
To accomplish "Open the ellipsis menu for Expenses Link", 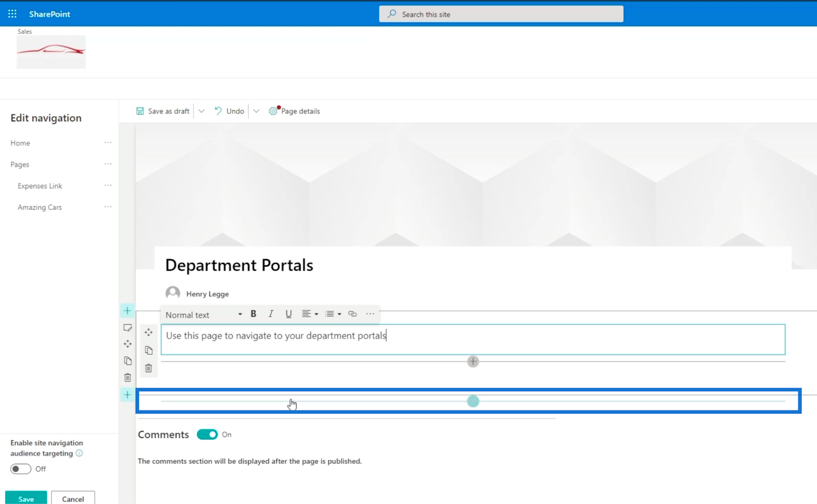I will tap(108, 185).
